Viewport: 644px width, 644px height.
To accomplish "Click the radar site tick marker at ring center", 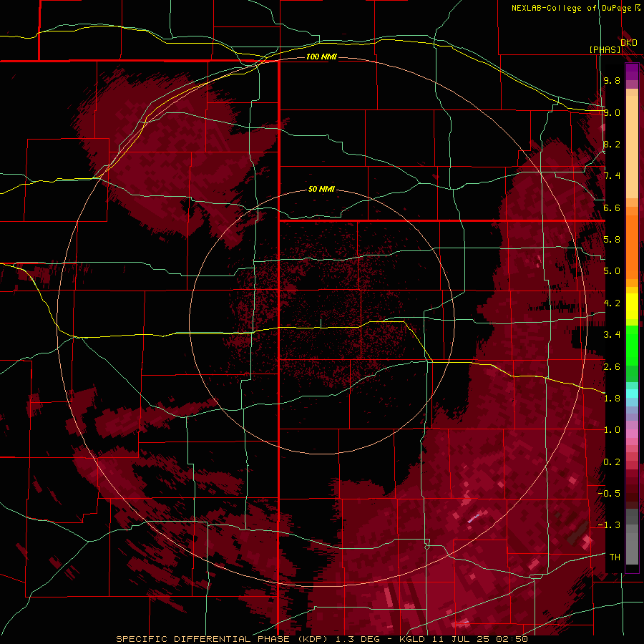I will [321, 323].
